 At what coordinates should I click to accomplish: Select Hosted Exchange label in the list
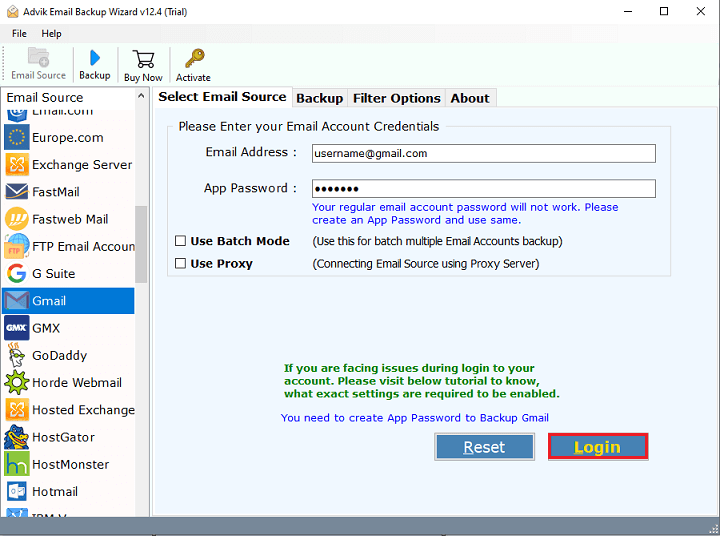(84, 410)
